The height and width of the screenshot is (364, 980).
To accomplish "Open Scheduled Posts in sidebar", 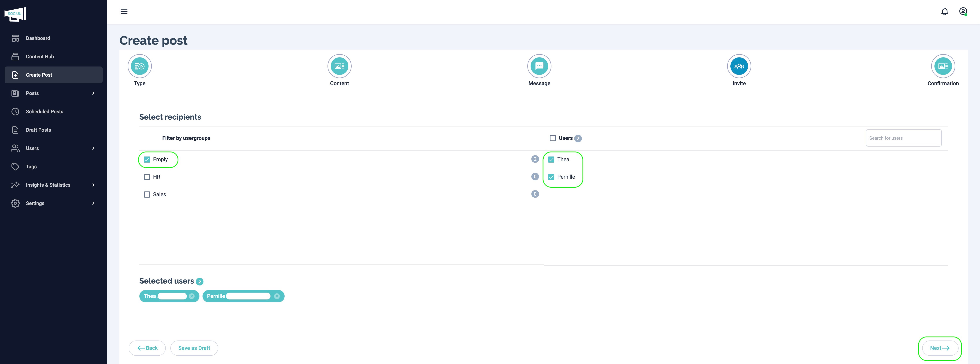I will (44, 112).
